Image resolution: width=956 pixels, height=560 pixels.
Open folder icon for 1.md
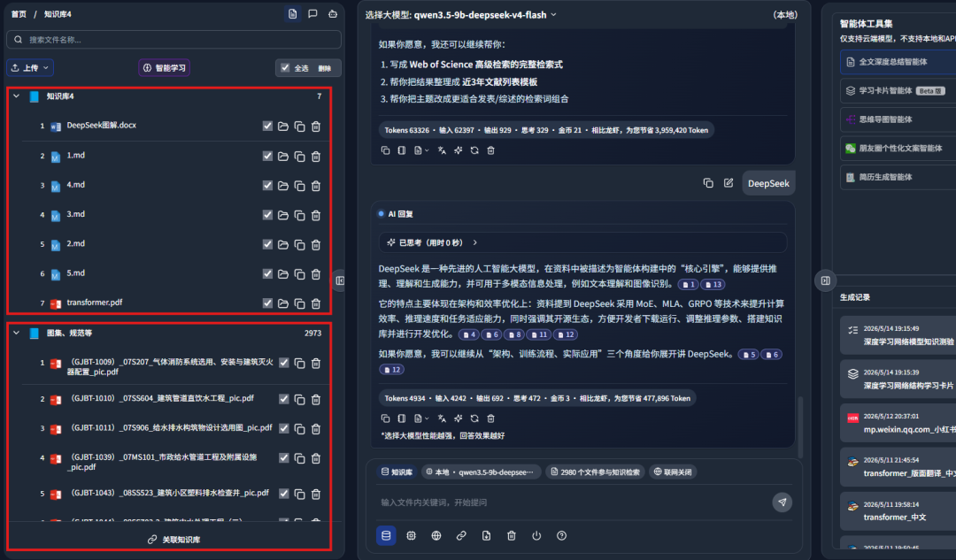click(283, 156)
